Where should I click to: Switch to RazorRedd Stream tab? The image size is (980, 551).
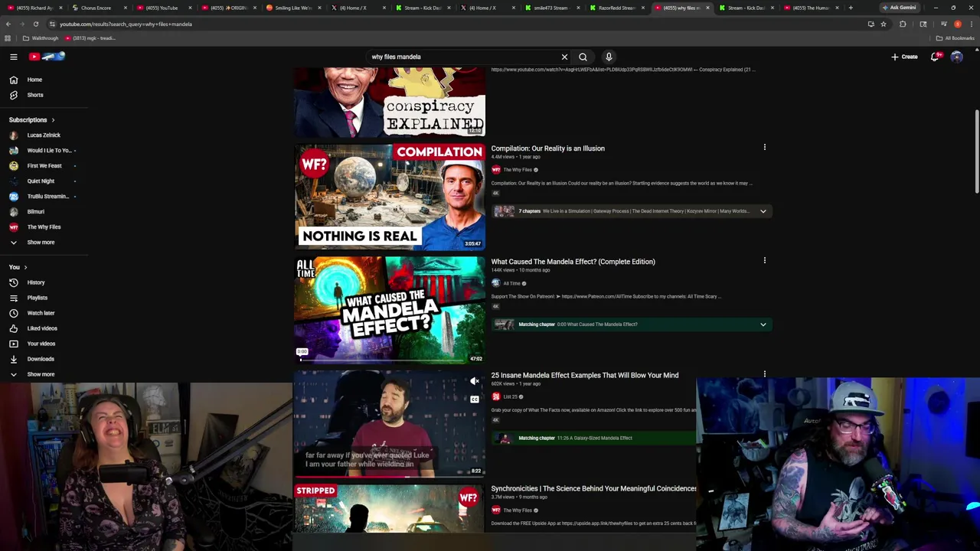point(617,8)
